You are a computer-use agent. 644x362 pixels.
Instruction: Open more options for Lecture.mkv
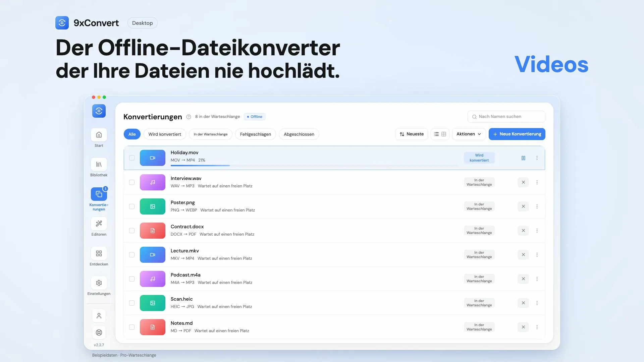pyautogui.click(x=537, y=255)
